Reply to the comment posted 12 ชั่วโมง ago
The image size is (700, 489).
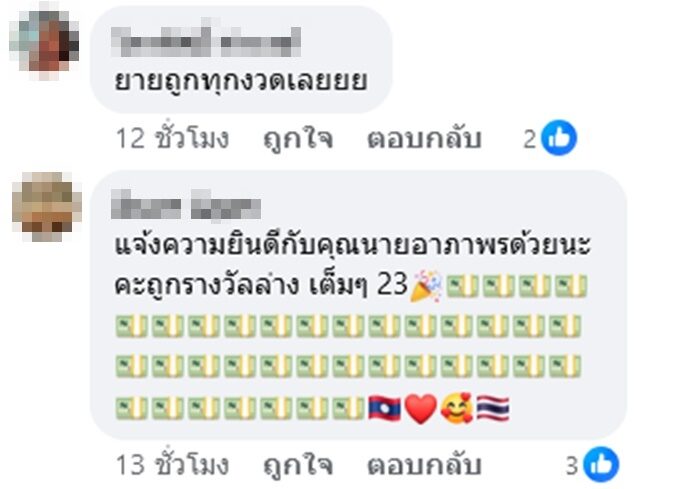(424, 138)
